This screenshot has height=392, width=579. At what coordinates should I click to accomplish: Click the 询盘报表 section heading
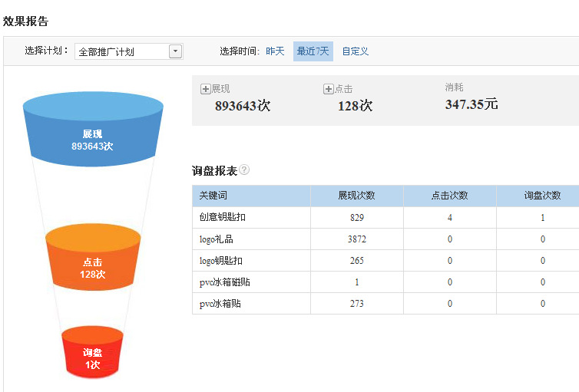[214, 171]
